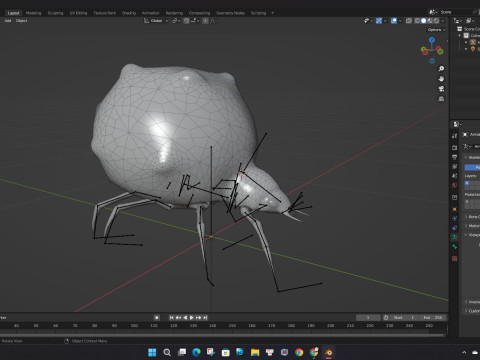Toggle viewport overlays button
The image size is (480, 360).
[394, 21]
